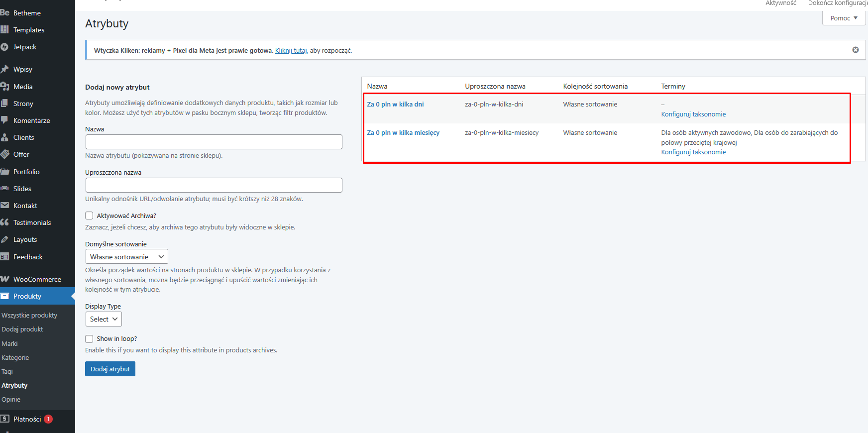Enable the Aktywować Archiwa checkbox
868x433 pixels.
pyautogui.click(x=89, y=216)
